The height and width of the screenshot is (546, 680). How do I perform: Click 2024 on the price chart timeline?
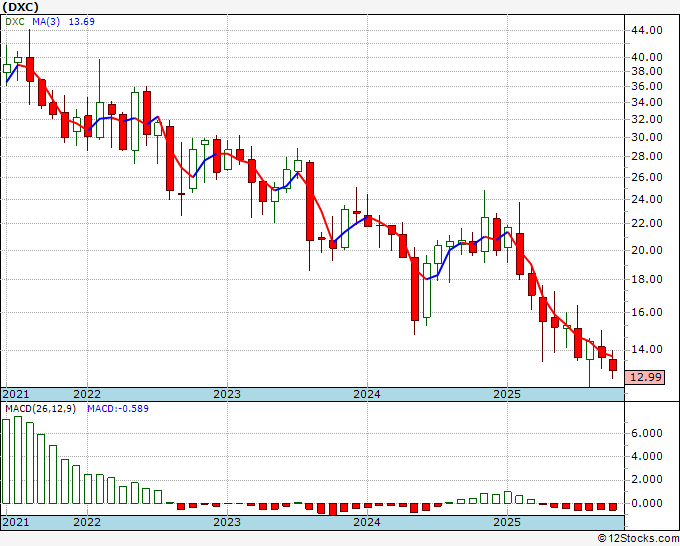click(367, 394)
